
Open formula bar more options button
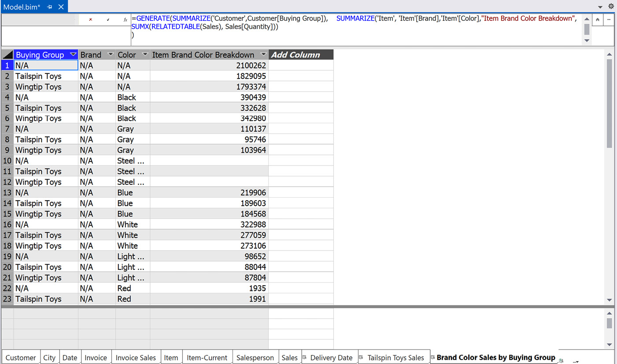point(609,20)
